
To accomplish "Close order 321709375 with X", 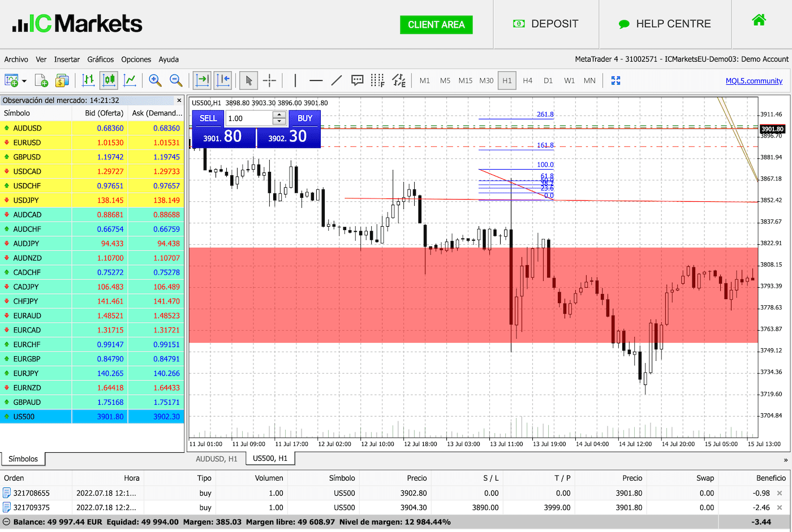I will pyautogui.click(x=780, y=508).
